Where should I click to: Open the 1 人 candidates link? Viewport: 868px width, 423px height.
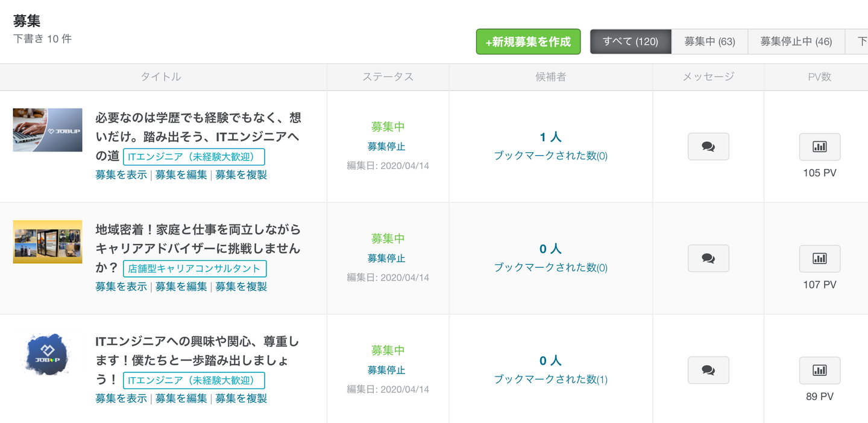(550, 138)
